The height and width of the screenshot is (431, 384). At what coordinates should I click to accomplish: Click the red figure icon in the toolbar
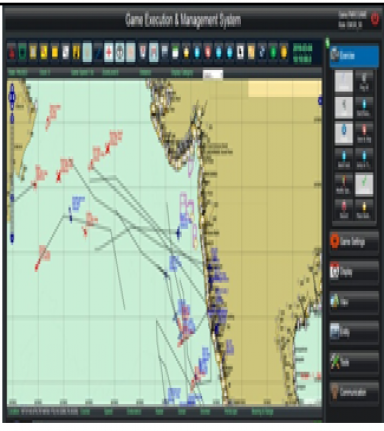tap(208, 53)
